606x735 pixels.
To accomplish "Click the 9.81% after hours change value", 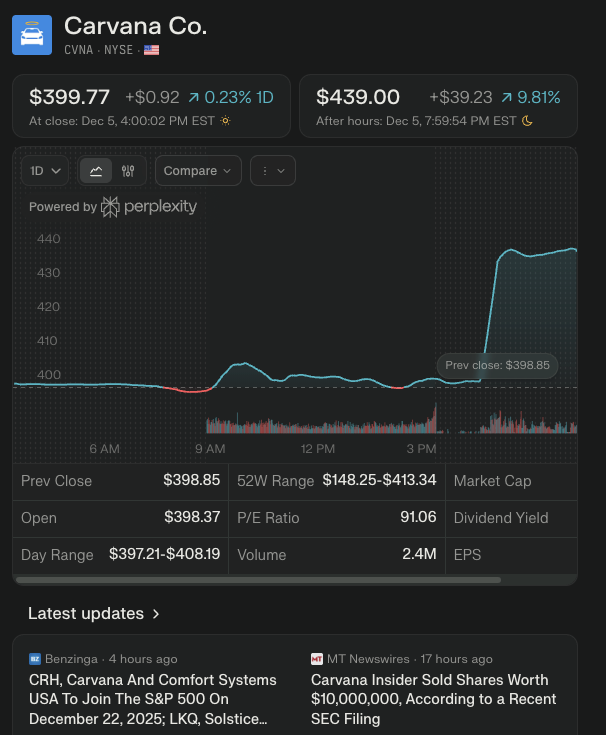I will [x=531, y=98].
